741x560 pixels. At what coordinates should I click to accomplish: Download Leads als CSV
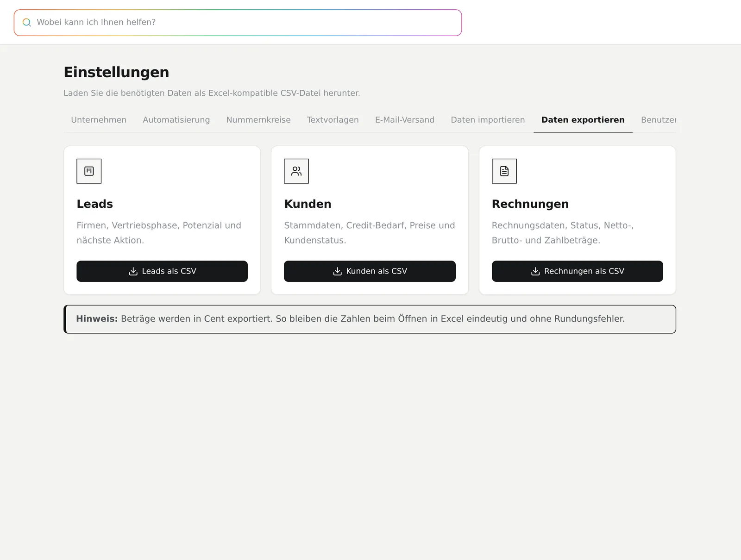tap(162, 271)
